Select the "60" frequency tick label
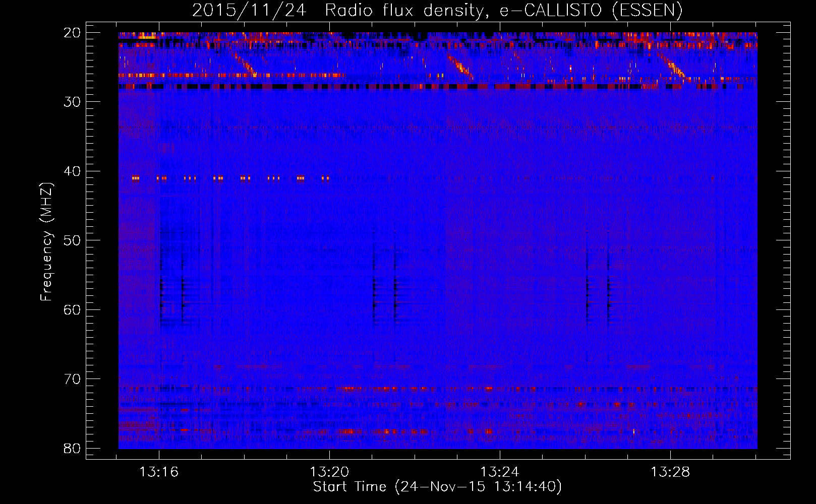Screen dimensions: 816x504 point(73,309)
